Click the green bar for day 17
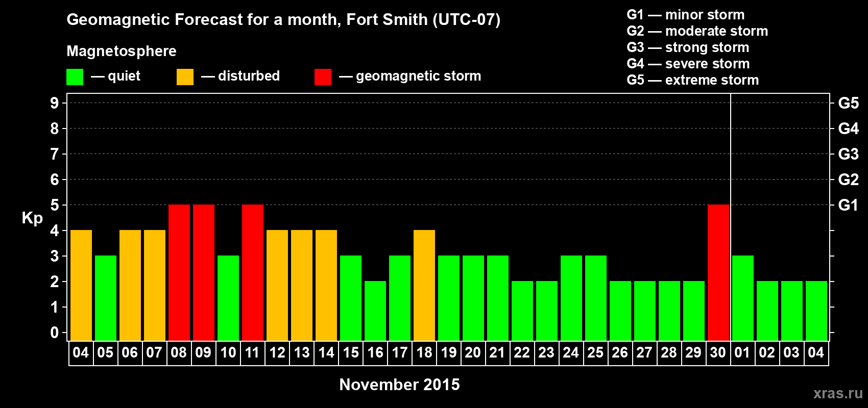The height and width of the screenshot is (408, 868). (x=400, y=298)
